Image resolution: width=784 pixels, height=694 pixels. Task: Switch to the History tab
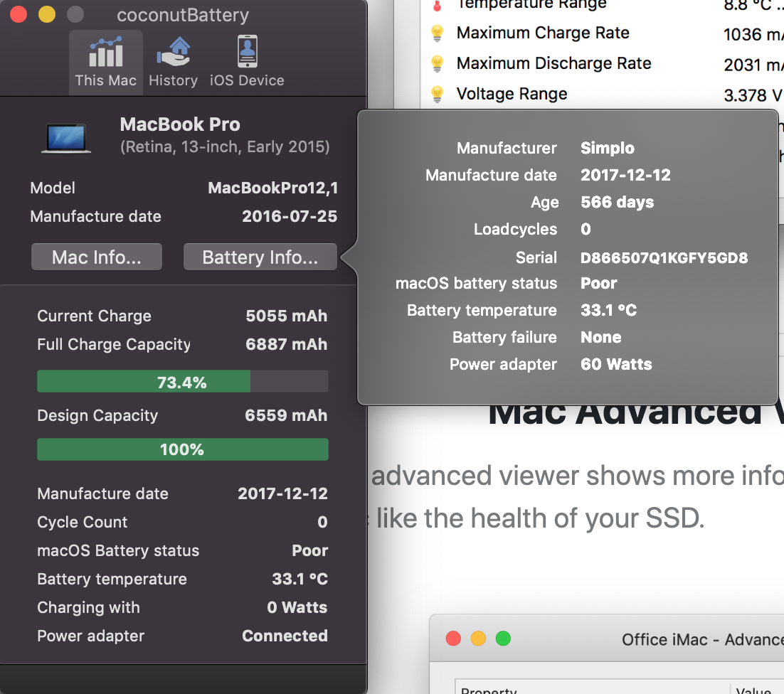click(173, 62)
